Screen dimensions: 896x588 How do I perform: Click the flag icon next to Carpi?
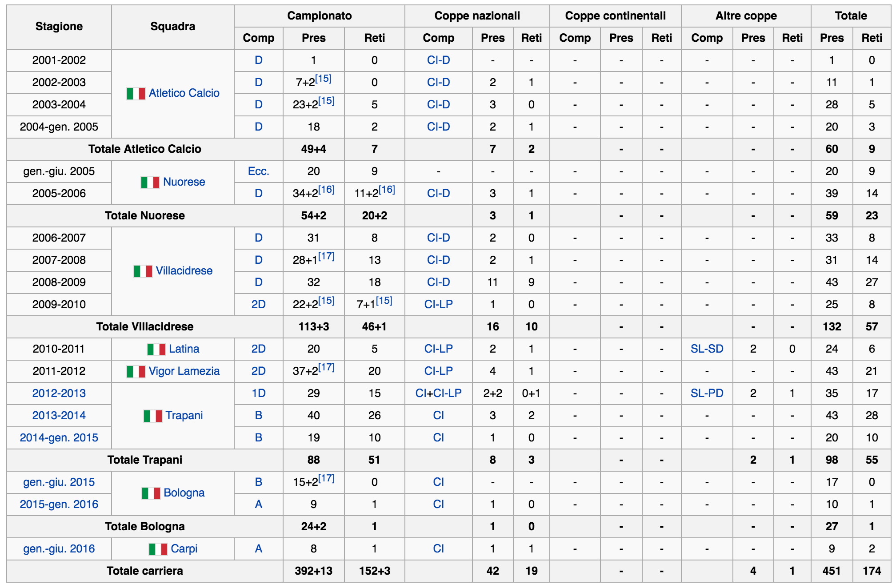point(158,549)
